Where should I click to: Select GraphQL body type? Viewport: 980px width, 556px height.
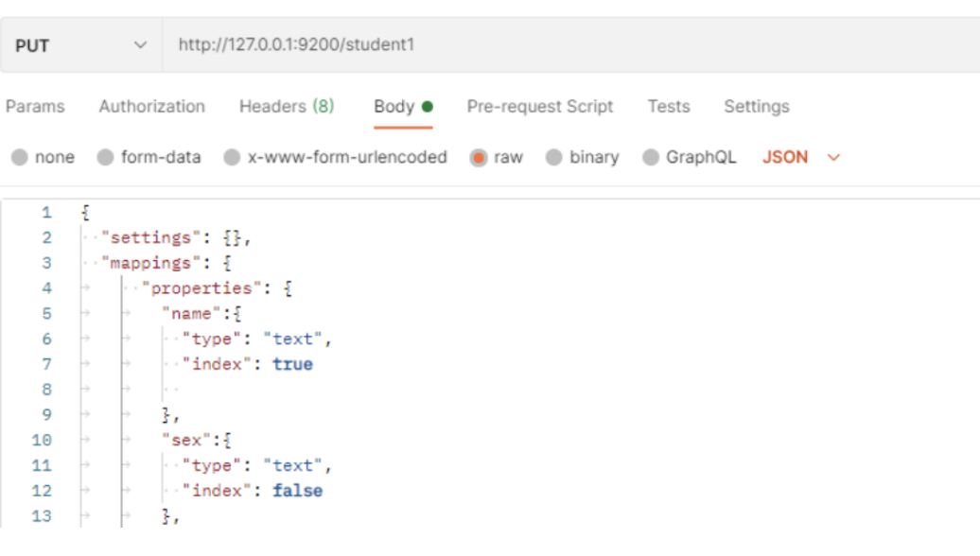651,158
